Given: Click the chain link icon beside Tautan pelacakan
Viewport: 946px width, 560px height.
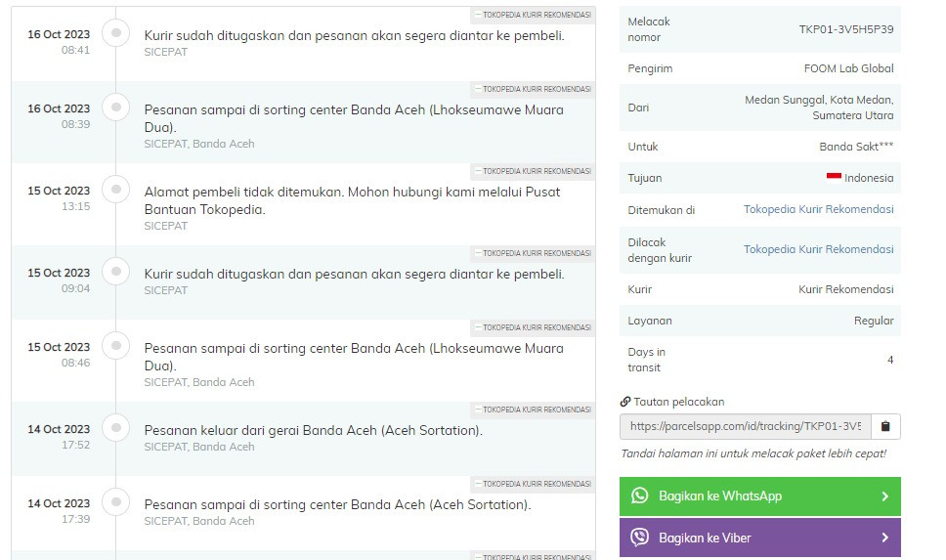Looking at the screenshot, I should pos(625,402).
